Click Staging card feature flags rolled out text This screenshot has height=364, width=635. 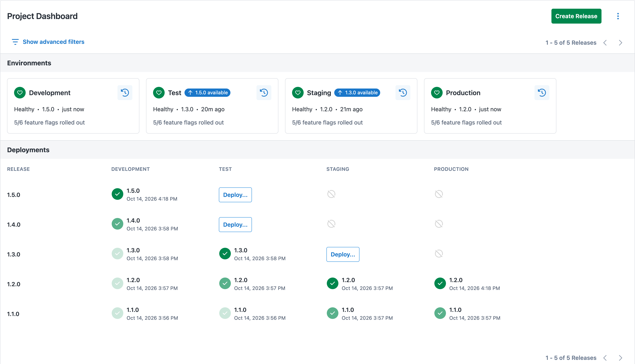click(327, 122)
